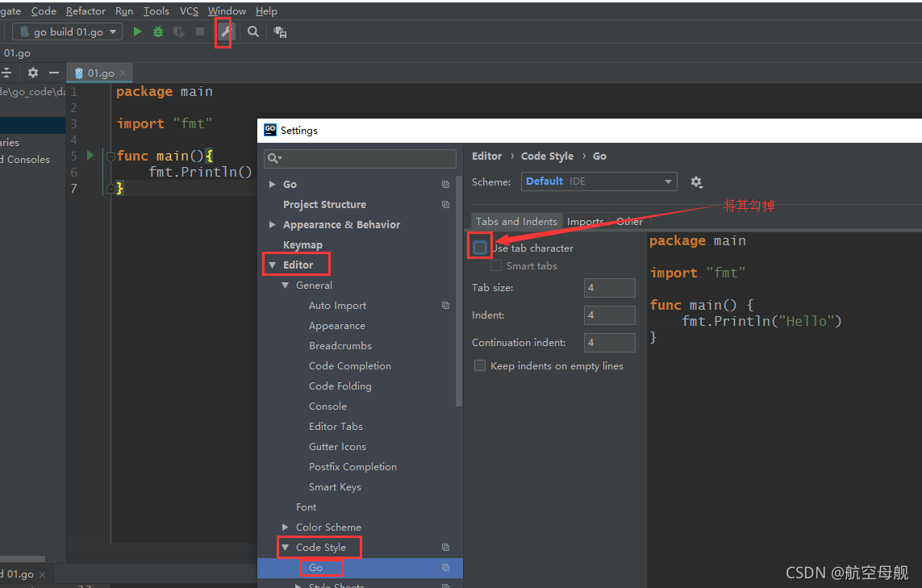Switch to the Other tab

[x=629, y=221]
